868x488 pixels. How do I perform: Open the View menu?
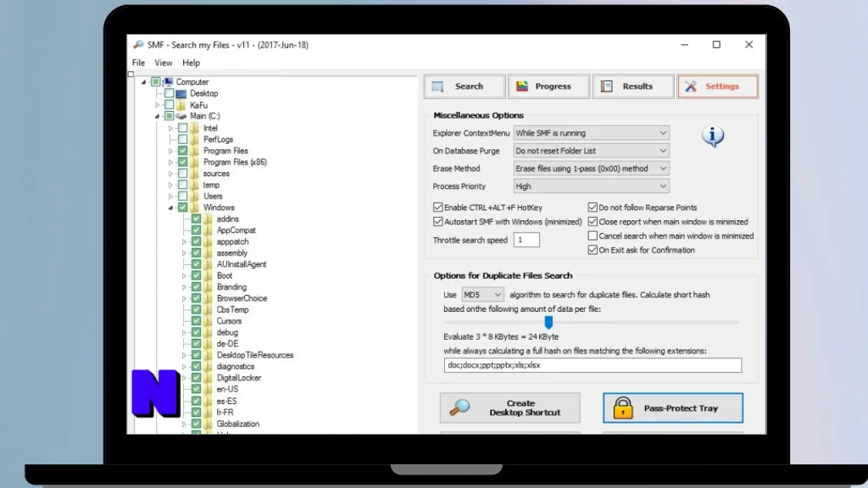(164, 63)
